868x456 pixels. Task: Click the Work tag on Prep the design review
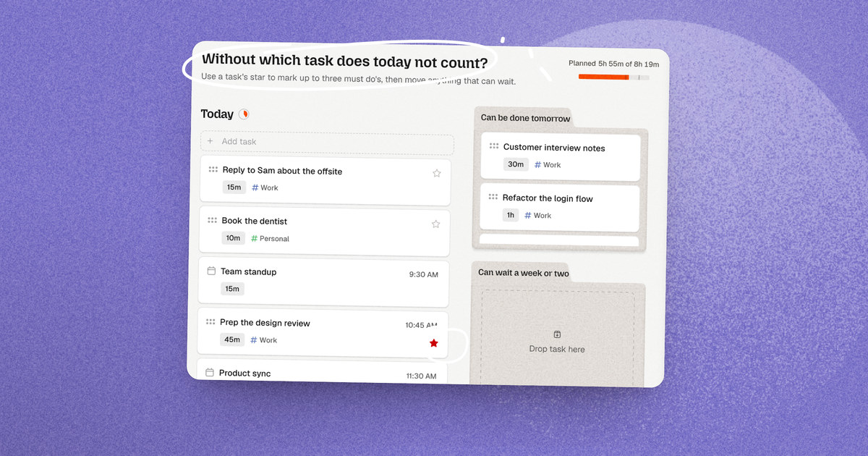264,340
